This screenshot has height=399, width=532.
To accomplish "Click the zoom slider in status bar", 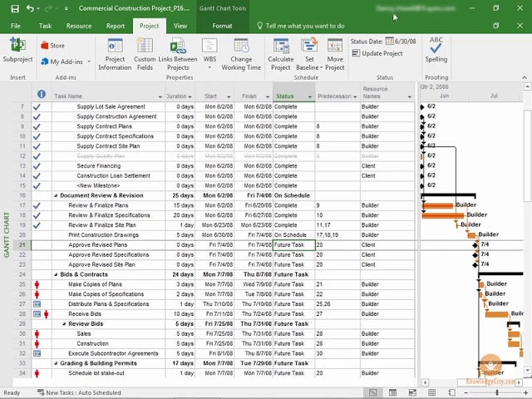I will click(497, 392).
